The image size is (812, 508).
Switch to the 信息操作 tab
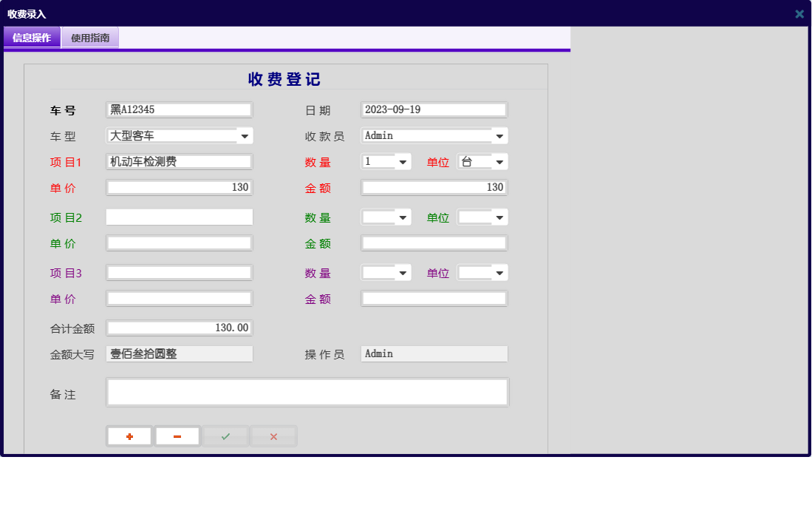click(32, 38)
